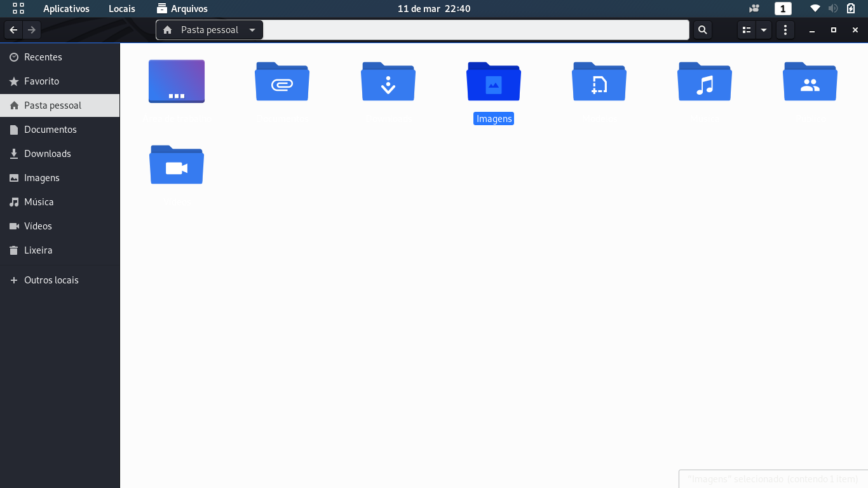Select the folder with download arrow

(388, 81)
